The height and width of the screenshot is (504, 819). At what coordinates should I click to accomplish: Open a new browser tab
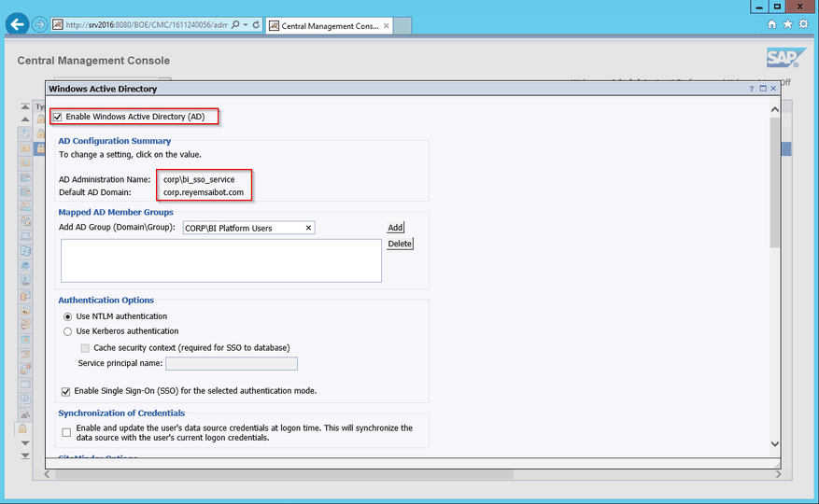[402, 25]
